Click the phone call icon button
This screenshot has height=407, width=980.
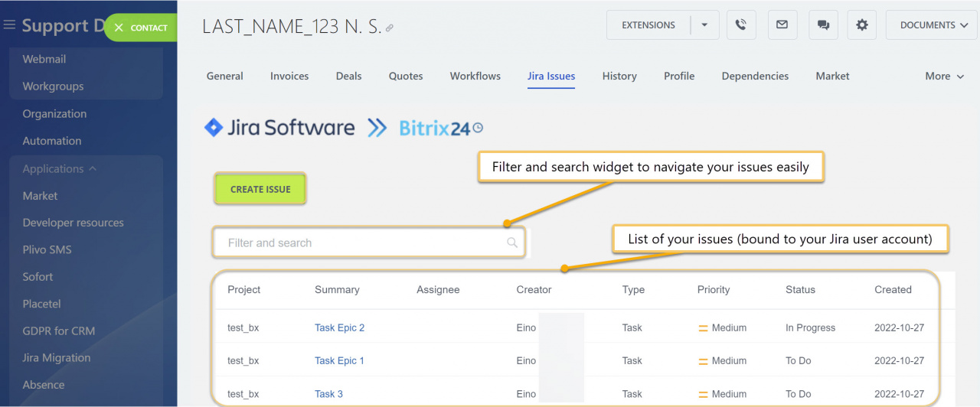click(740, 24)
